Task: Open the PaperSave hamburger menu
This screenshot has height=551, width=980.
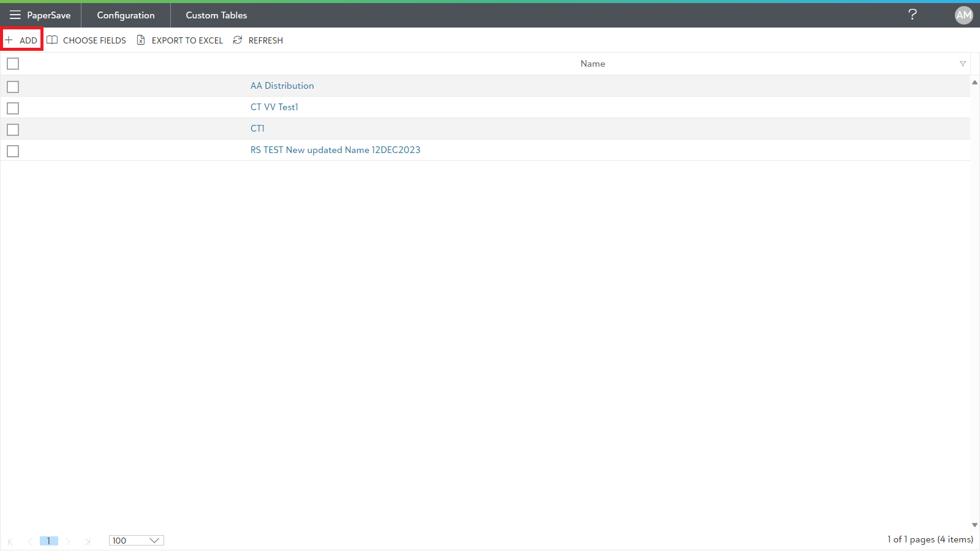Action: click(x=15, y=15)
